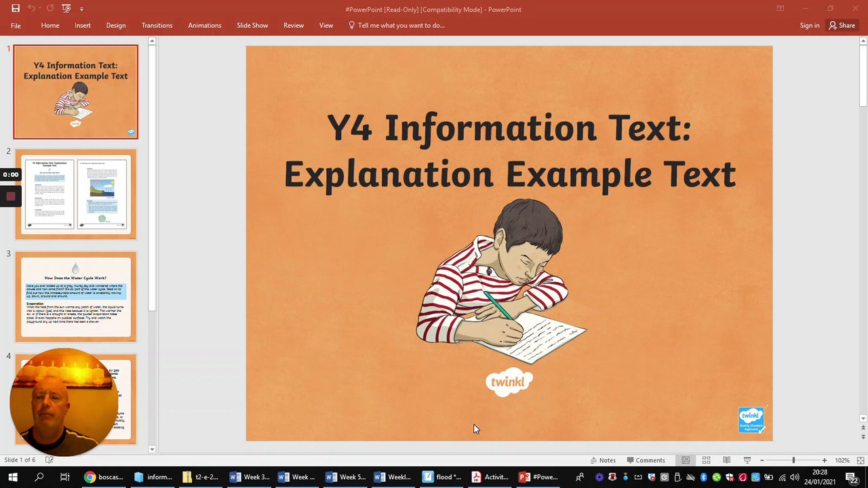The height and width of the screenshot is (488, 868).
Task: Select slide 2 thumbnail with two pages
Action: (75, 195)
